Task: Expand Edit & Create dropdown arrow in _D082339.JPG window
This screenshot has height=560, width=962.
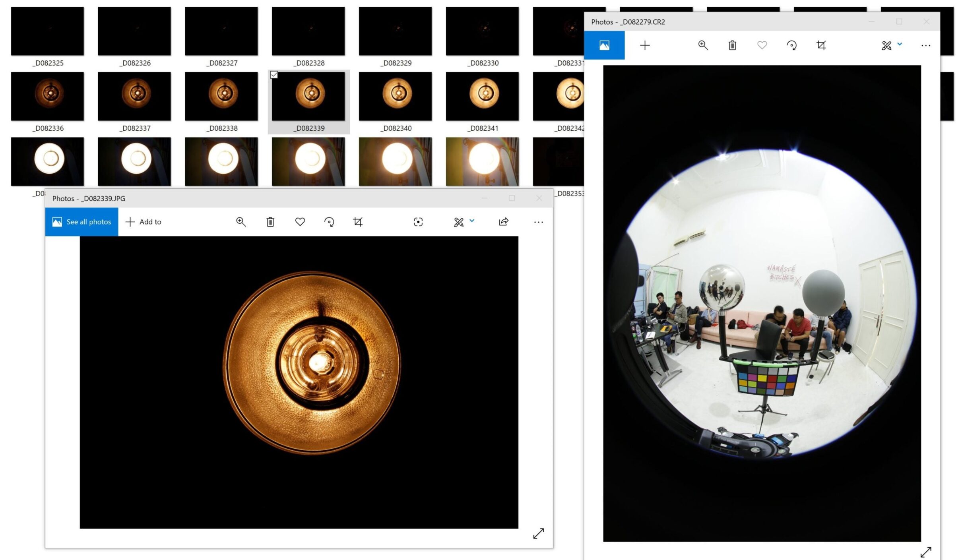Action: coord(472,221)
